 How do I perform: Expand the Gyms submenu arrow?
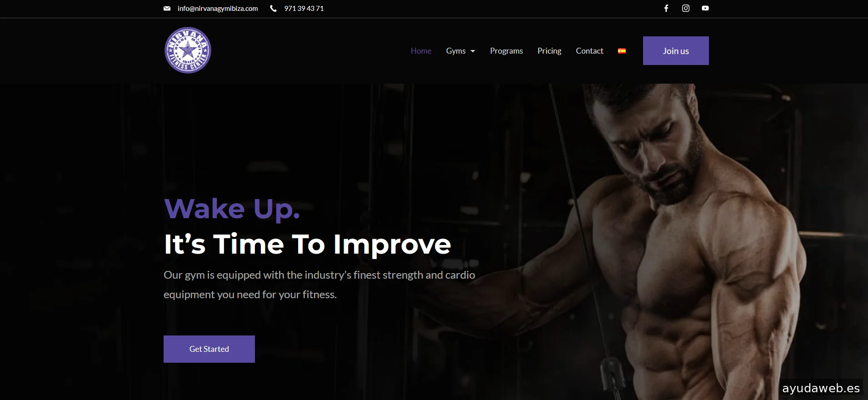point(473,51)
